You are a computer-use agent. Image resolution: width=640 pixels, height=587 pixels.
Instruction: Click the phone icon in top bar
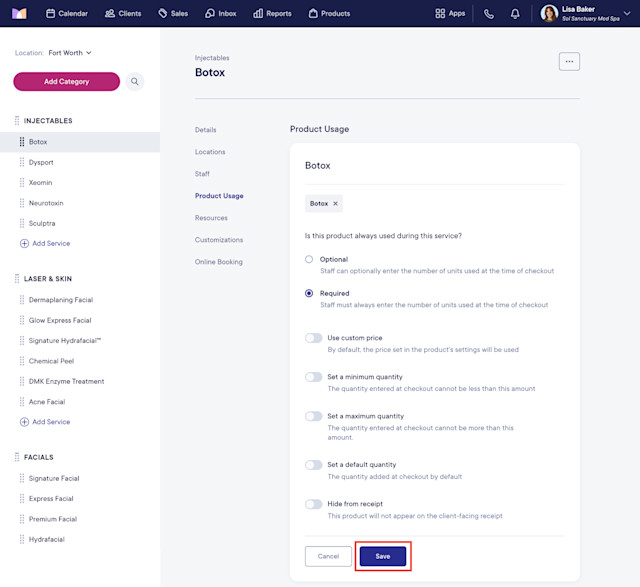489,14
